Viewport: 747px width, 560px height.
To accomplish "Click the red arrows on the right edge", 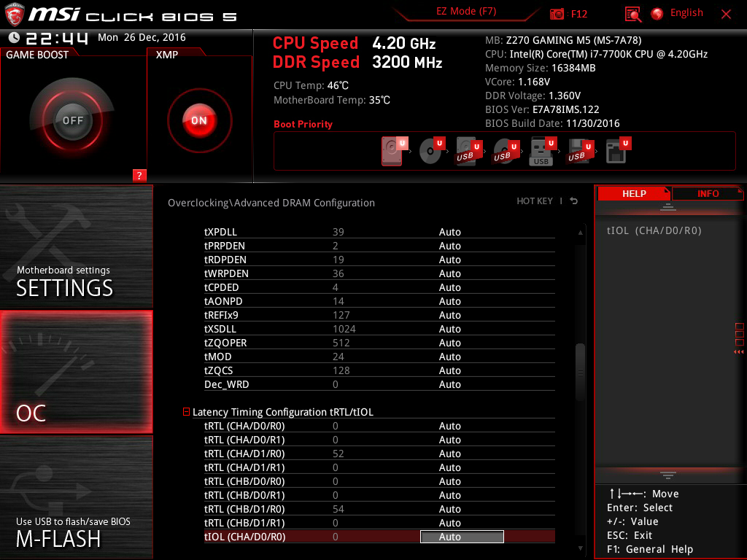I will [739, 352].
